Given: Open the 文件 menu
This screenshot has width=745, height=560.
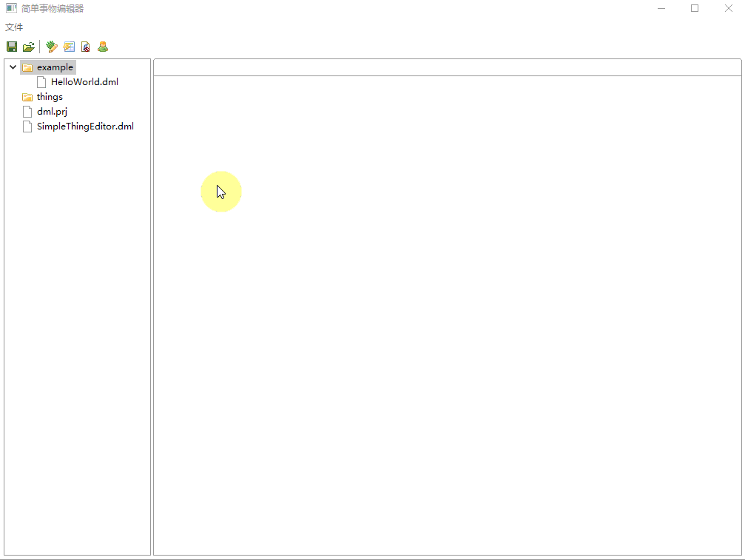Looking at the screenshot, I should [14, 27].
